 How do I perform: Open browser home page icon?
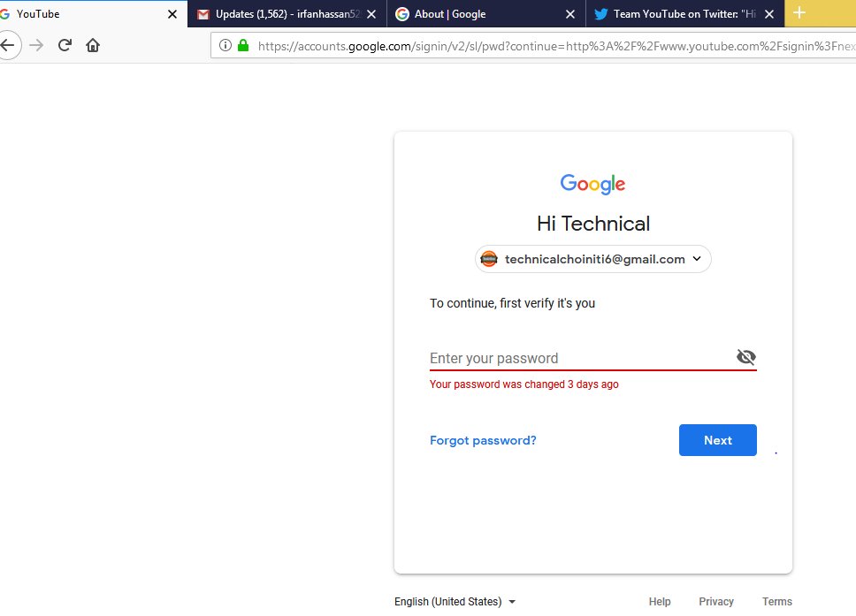coord(93,45)
